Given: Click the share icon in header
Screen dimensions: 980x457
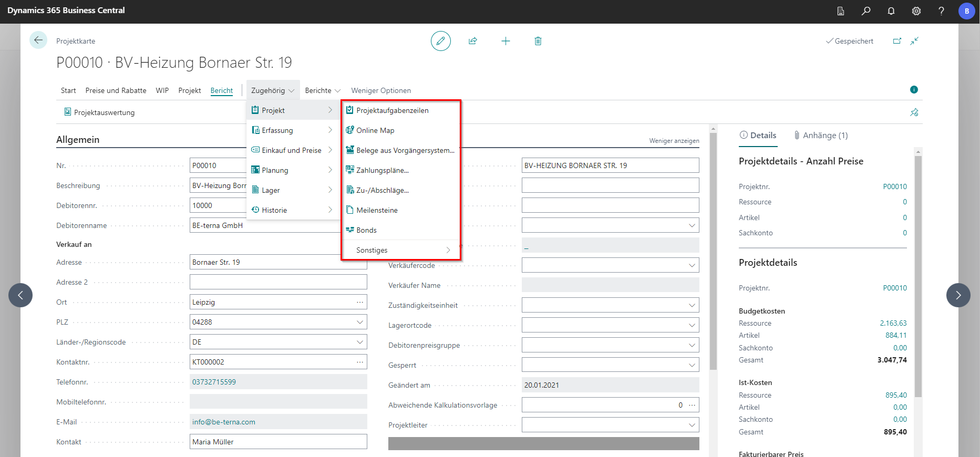Looking at the screenshot, I should 473,41.
